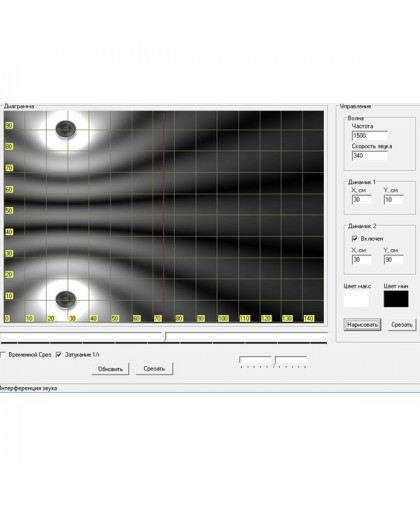This screenshot has width=420, height=508.
Task: Click the vertical axis label 50
Action: click(9, 211)
